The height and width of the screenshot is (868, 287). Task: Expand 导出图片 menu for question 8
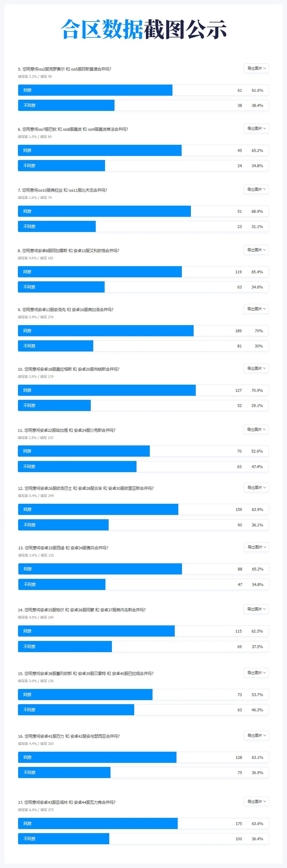(257, 250)
